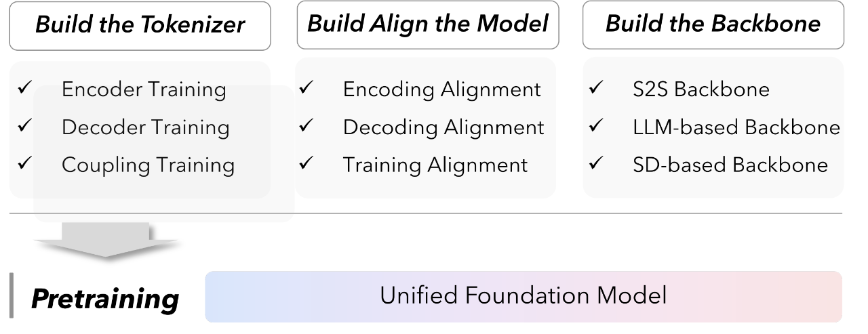Toggle the Decoding Alignment checkmark
The height and width of the screenshot is (334, 868).
pyautogui.click(x=305, y=126)
